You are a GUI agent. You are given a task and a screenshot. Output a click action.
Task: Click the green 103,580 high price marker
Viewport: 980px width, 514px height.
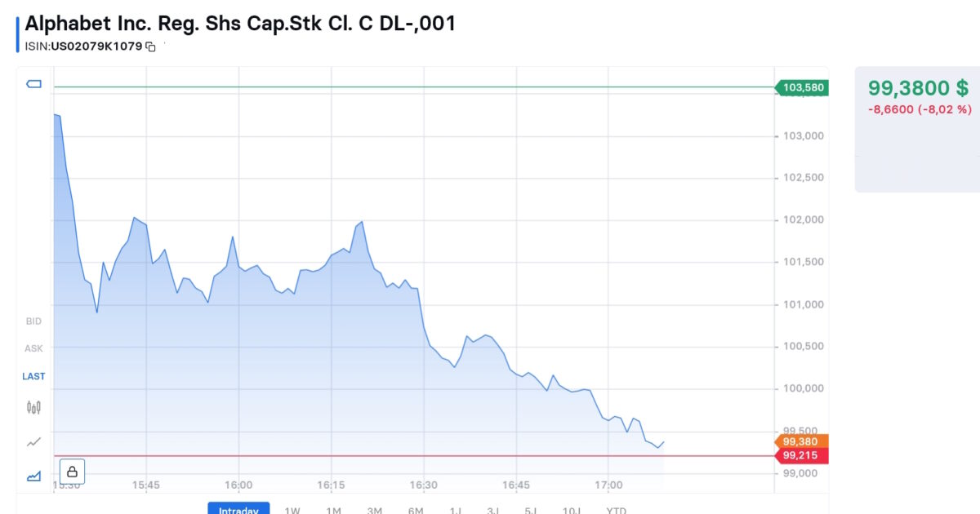pos(804,87)
